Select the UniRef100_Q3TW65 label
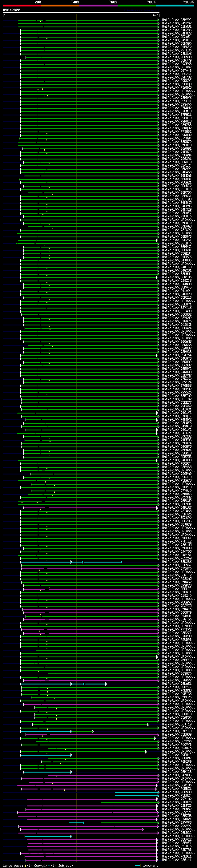This screenshot has height=868, width=197. [176, 511]
